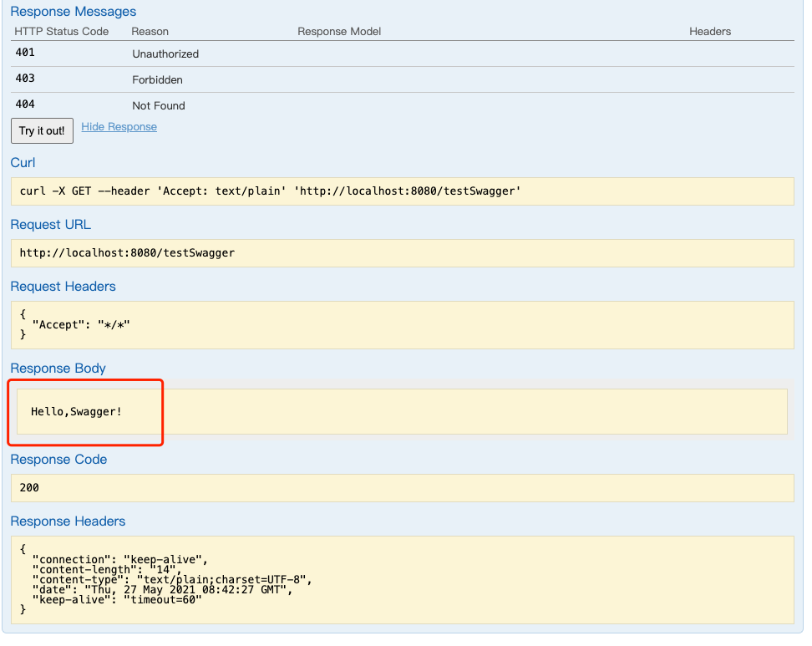Click the Response Model column header
Viewport: 812px width, 646px height.
[339, 32]
